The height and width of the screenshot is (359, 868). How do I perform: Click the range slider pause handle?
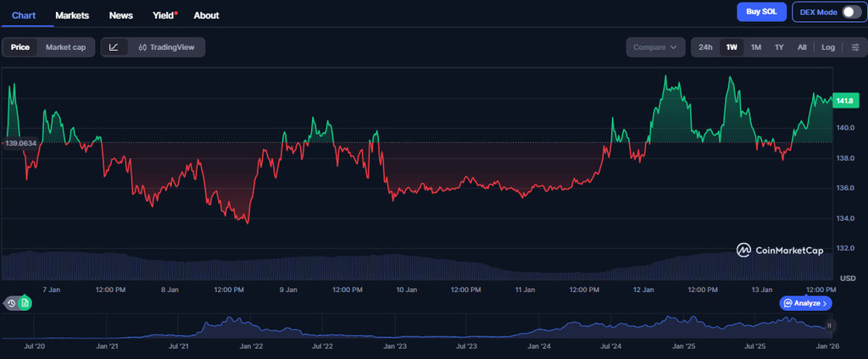pyautogui.click(x=829, y=325)
